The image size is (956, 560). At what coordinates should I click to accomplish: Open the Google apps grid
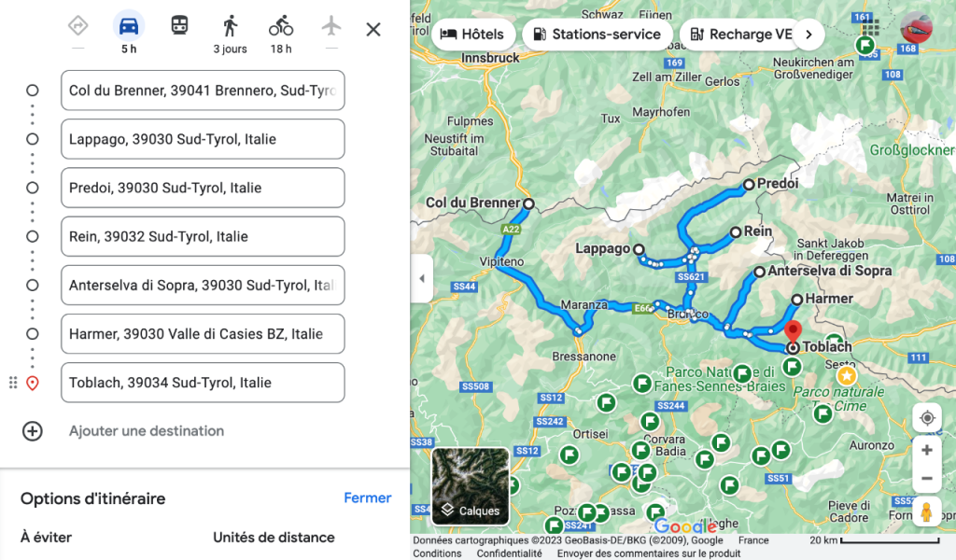pyautogui.click(x=871, y=27)
